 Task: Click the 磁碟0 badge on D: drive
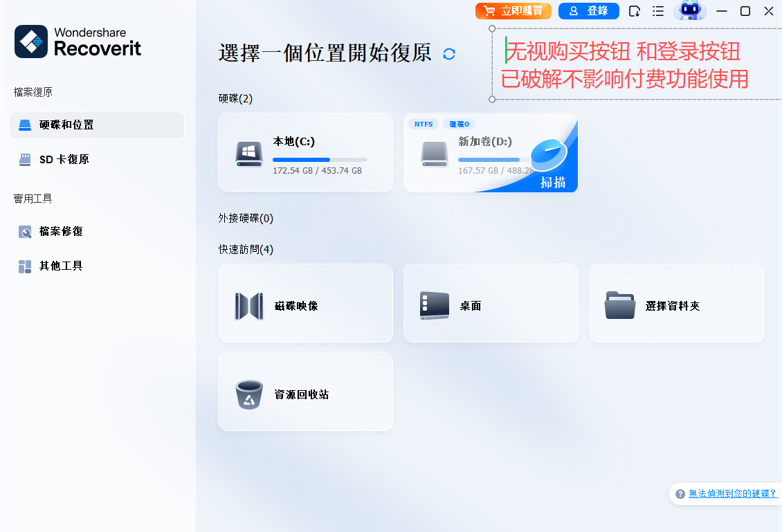tap(459, 124)
